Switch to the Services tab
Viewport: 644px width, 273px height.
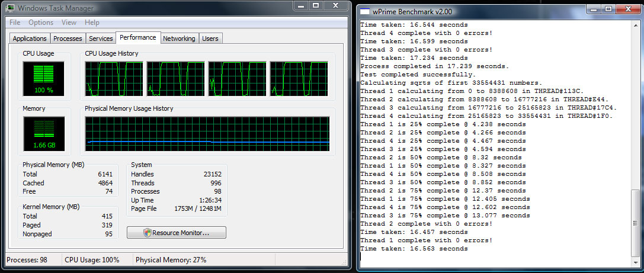coord(101,38)
